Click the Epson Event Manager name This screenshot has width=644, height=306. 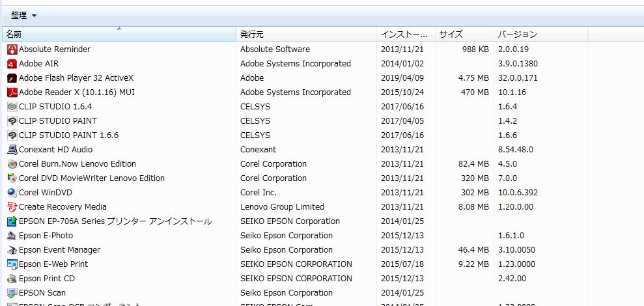[59, 250]
